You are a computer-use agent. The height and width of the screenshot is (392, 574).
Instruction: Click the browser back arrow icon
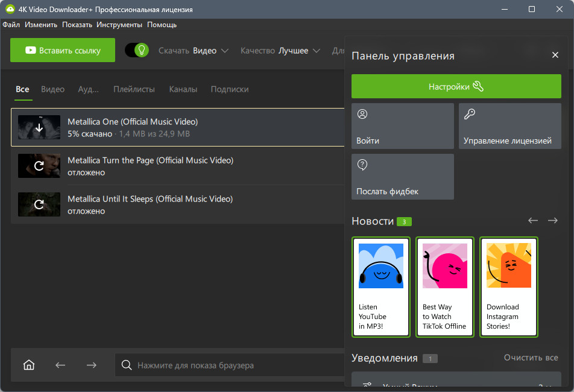(60, 365)
